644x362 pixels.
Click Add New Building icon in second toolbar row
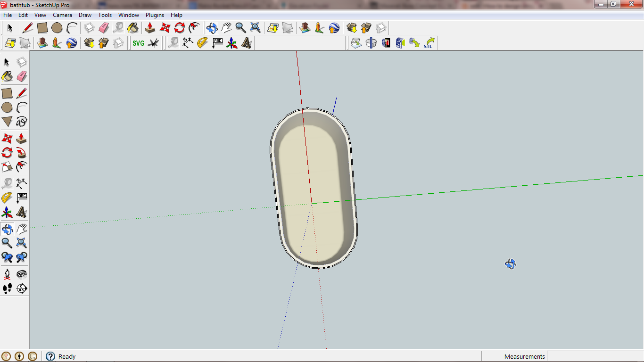pyautogui.click(x=42, y=43)
